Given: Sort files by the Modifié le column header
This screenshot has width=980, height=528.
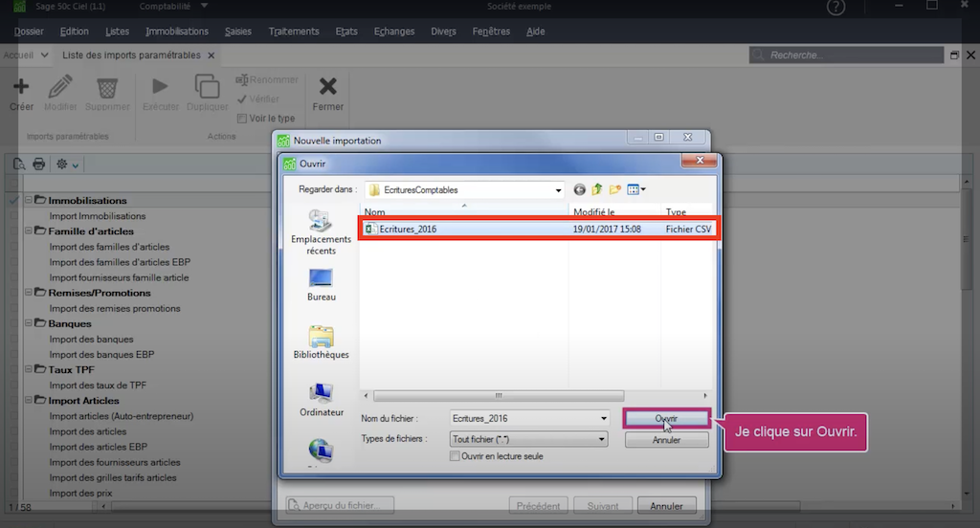Looking at the screenshot, I should coord(615,211).
